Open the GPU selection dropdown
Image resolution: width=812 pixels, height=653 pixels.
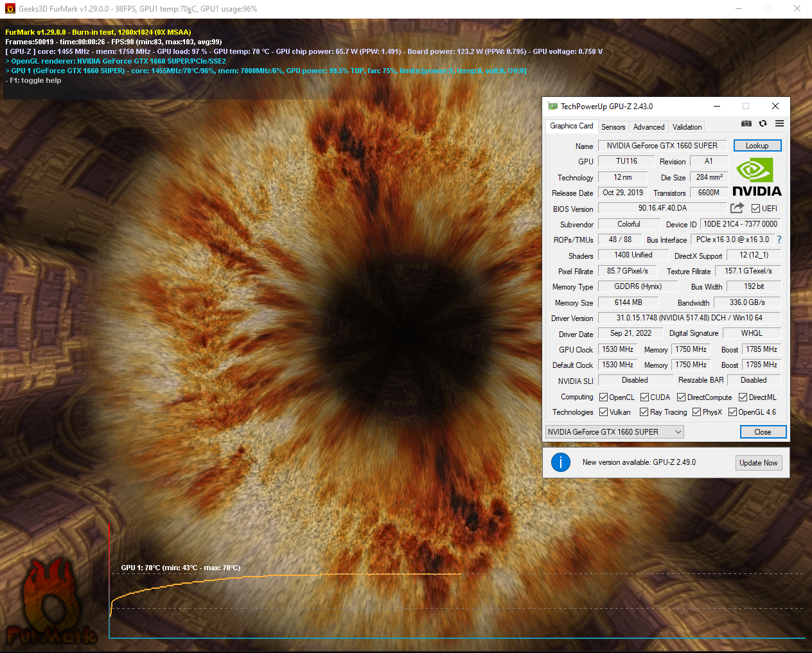click(x=614, y=432)
